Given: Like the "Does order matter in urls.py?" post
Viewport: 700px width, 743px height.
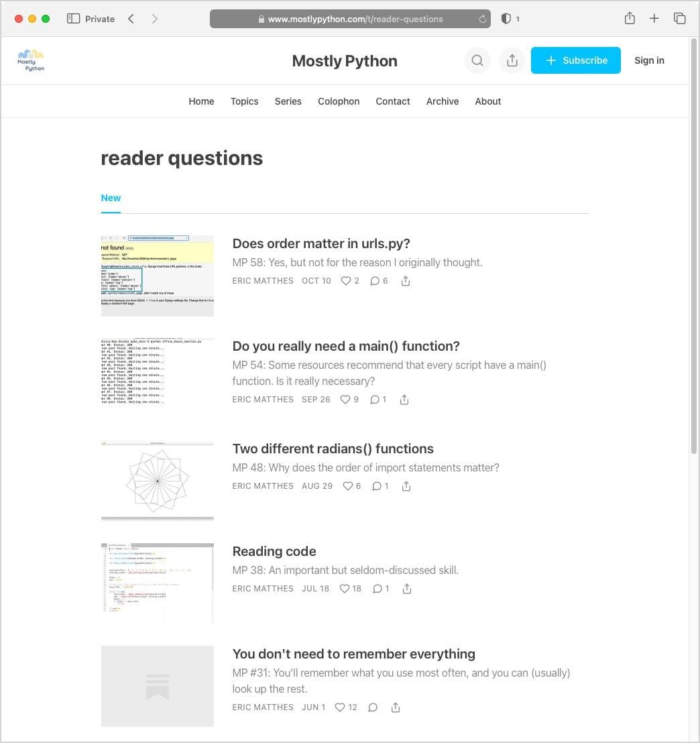Looking at the screenshot, I should click(x=350, y=281).
